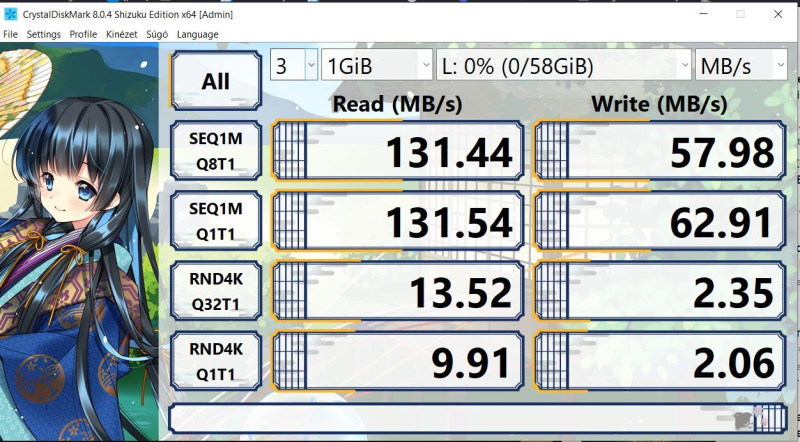Viewport: 800px width, 442px height.
Task: Open the test size dropdown showing 1GiB
Action: pyautogui.click(x=377, y=65)
